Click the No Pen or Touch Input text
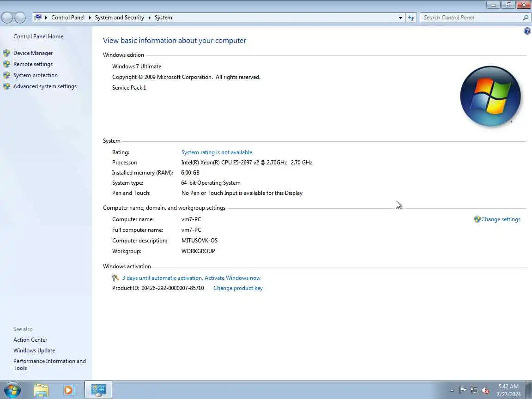 point(242,193)
